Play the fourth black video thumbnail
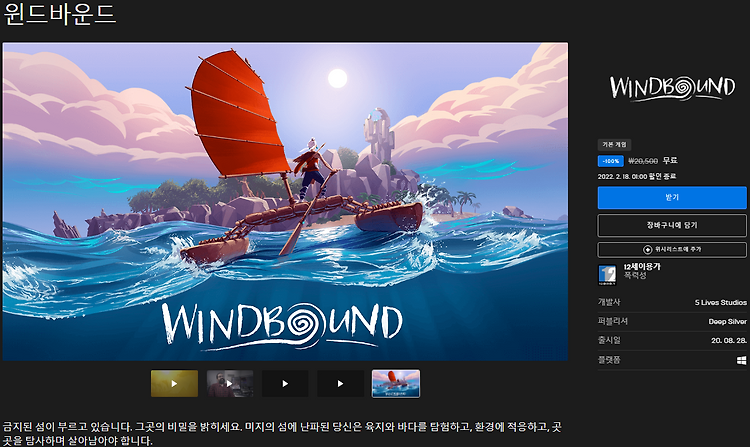The width and height of the screenshot is (750, 447). click(x=340, y=383)
